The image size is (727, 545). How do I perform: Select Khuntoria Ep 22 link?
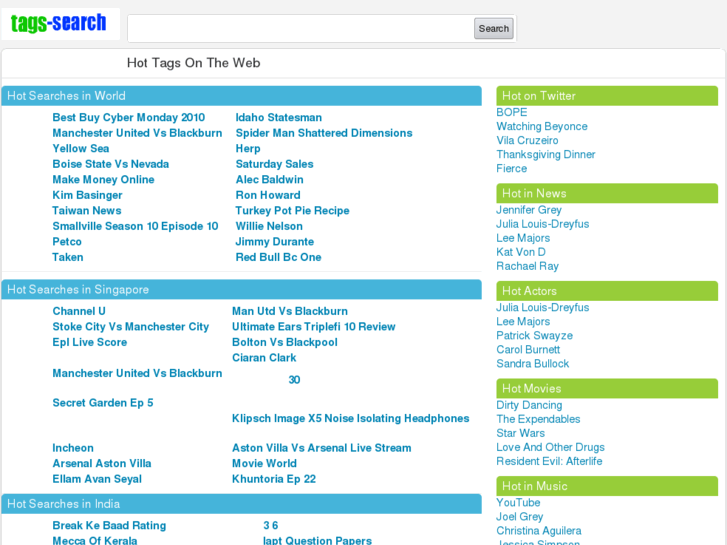click(274, 479)
